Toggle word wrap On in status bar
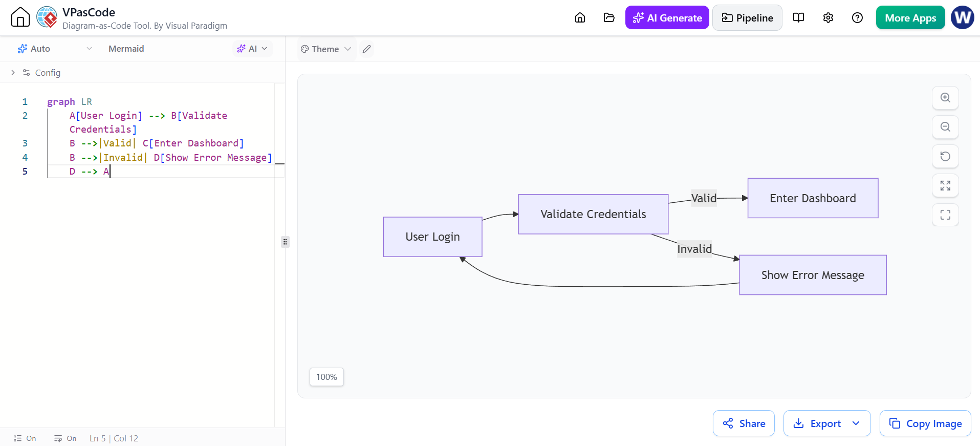This screenshot has width=980, height=446. (x=66, y=438)
